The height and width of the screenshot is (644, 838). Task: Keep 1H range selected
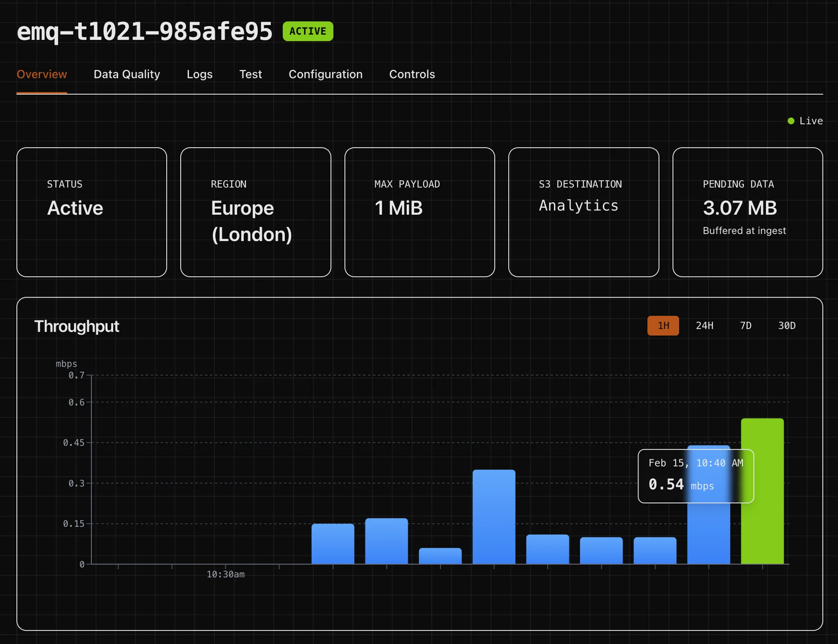coord(663,325)
